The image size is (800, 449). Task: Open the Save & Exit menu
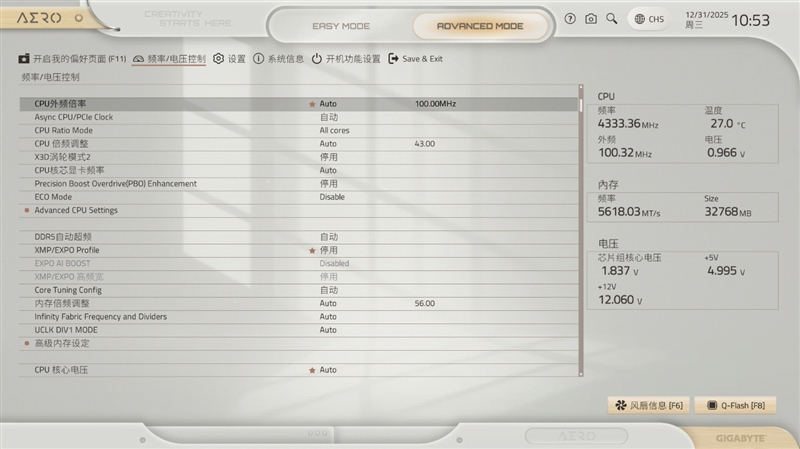point(415,59)
